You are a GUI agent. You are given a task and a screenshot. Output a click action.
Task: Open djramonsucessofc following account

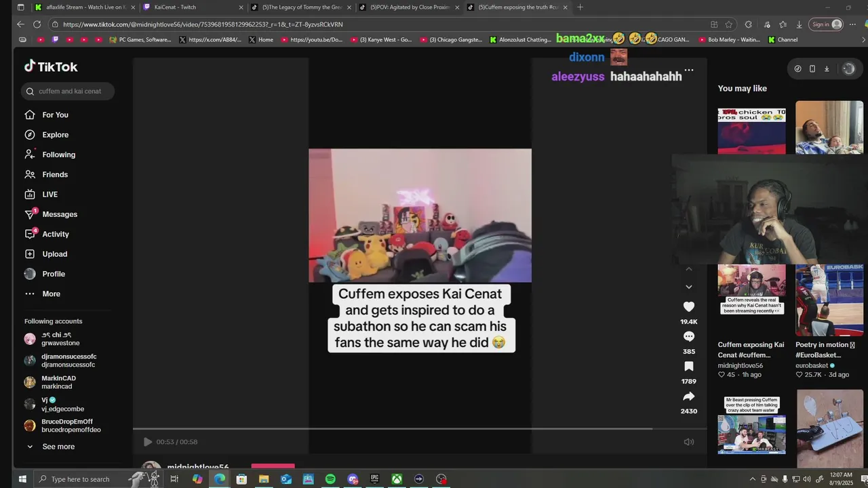point(61,361)
